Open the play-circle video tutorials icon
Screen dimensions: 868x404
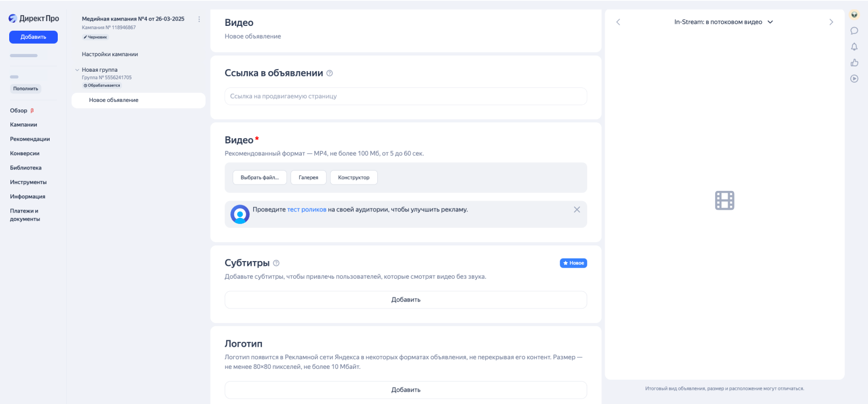854,79
